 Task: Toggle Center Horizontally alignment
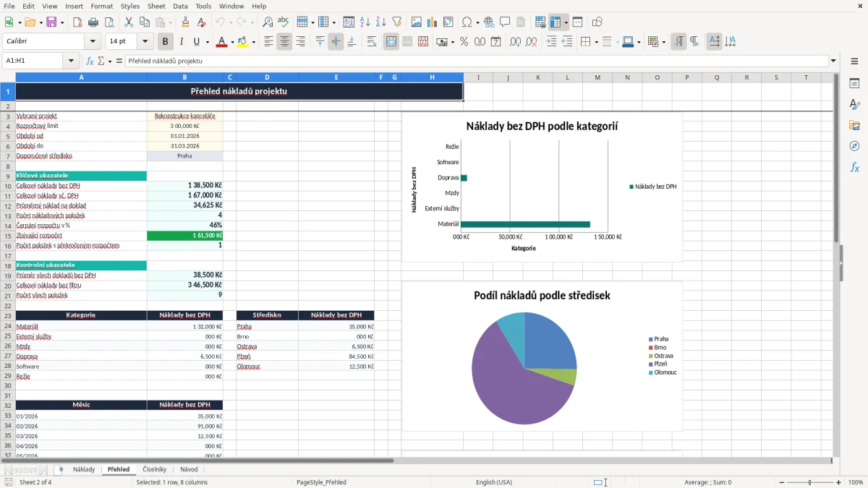point(285,42)
